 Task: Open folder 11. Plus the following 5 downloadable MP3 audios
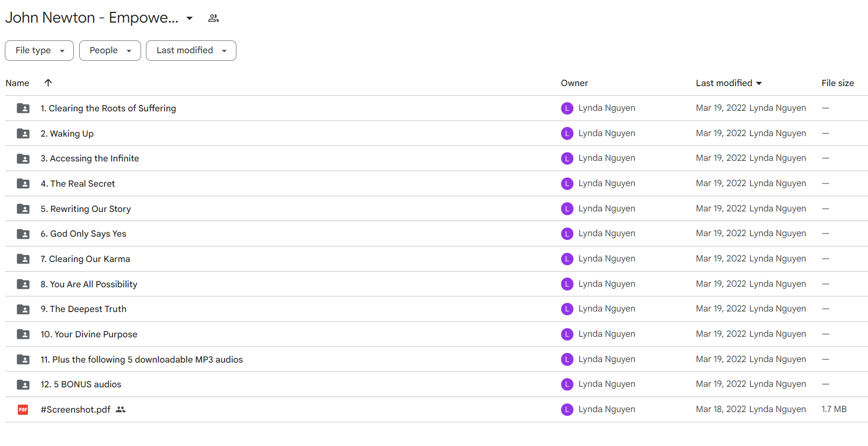point(142,359)
